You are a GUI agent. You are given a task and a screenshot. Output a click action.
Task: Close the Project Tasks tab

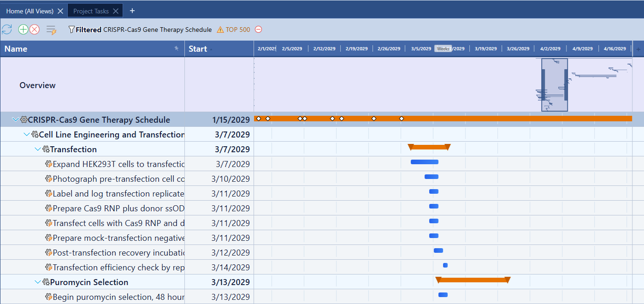click(116, 11)
